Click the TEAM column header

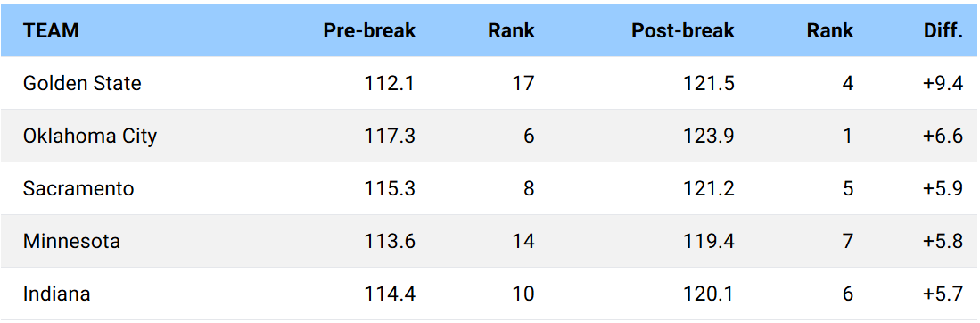[x=51, y=30]
